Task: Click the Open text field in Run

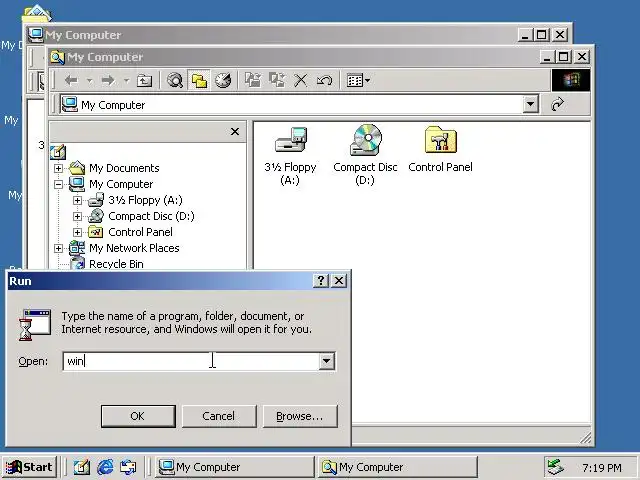Action: pos(191,361)
